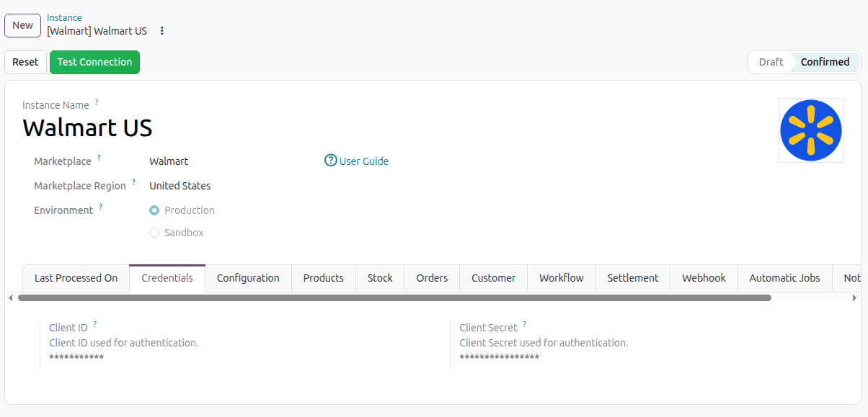
Task: Show help tooltip for Instance Name
Action: pos(97,102)
